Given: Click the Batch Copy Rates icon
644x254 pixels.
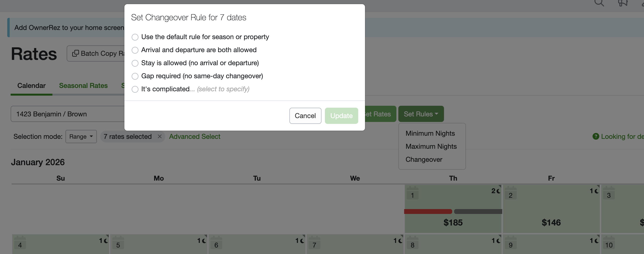Looking at the screenshot, I should 75,53.
